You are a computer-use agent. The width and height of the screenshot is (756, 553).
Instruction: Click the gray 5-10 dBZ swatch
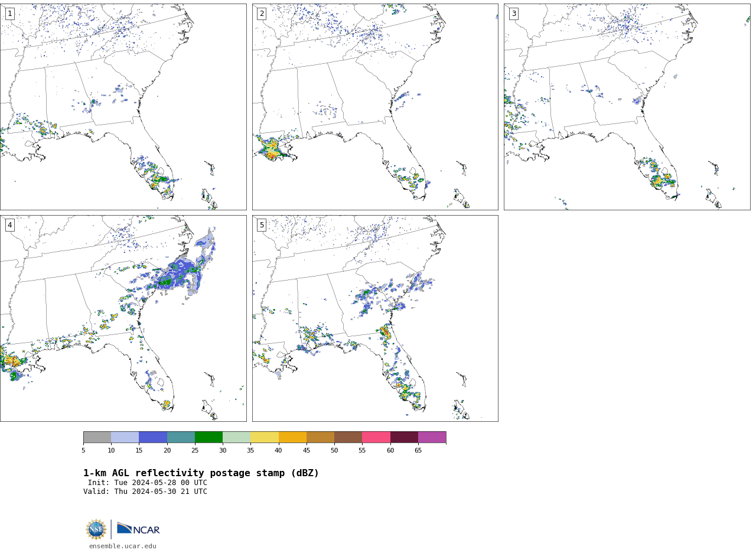click(x=97, y=437)
